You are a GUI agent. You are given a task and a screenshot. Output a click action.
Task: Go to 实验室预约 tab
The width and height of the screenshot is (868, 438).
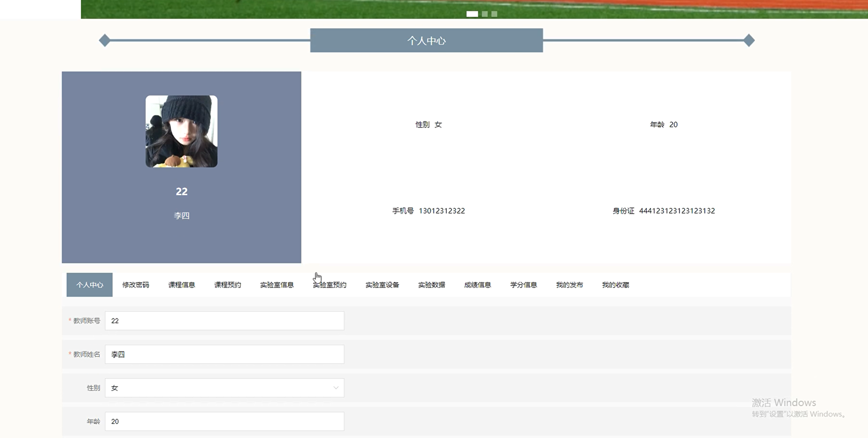tap(330, 285)
